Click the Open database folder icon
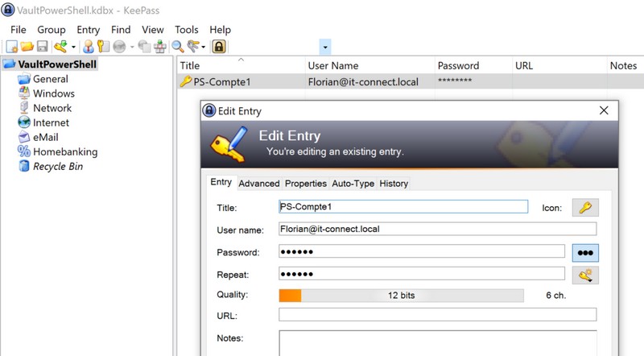 pyautogui.click(x=27, y=47)
